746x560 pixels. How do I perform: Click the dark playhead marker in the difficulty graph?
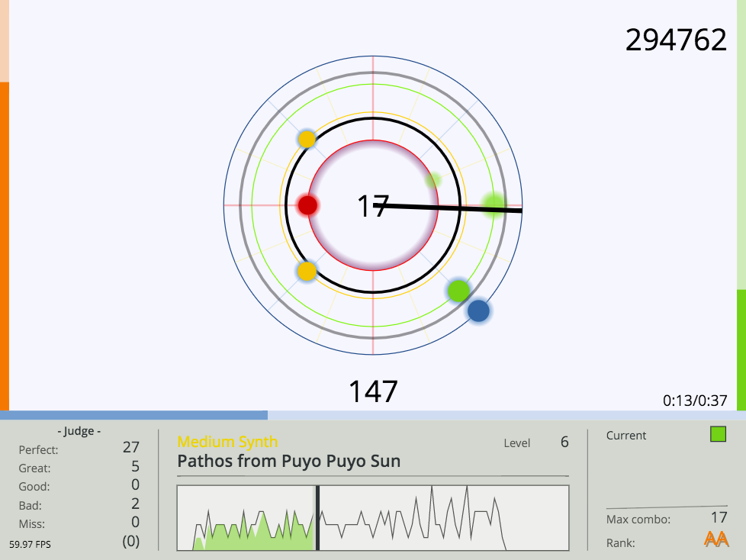point(317,518)
